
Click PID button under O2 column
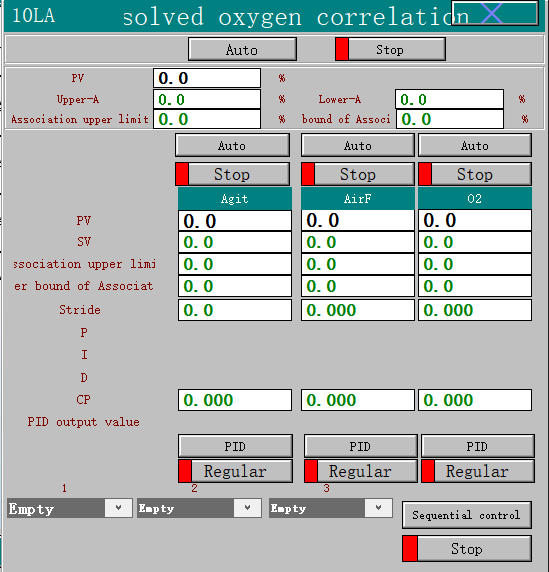[478, 446]
